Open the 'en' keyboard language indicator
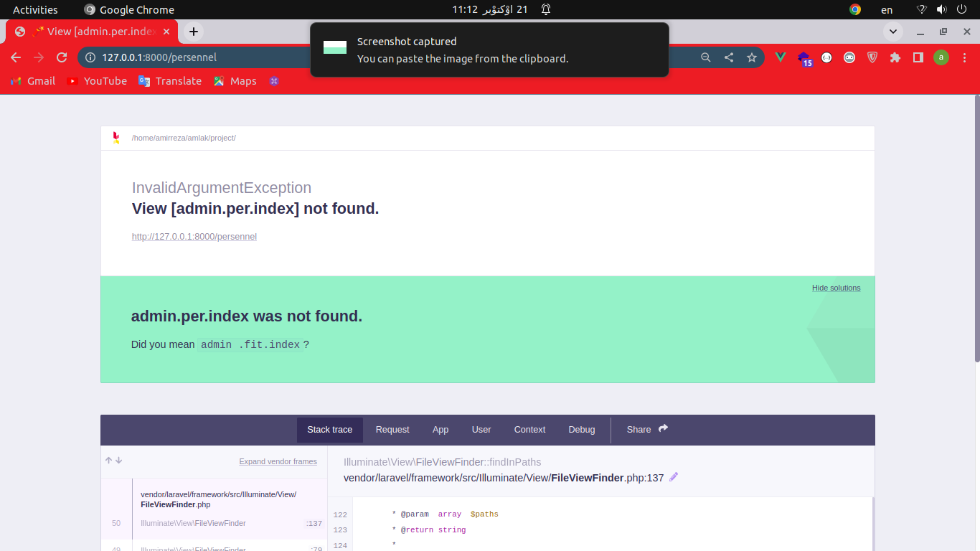This screenshot has width=980, height=551. click(887, 10)
